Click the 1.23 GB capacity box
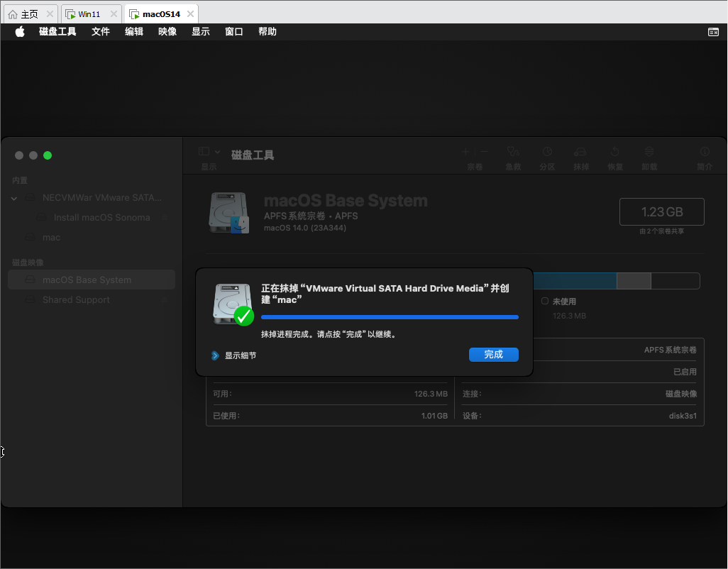This screenshot has width=728, height=569. pos(661,211)
